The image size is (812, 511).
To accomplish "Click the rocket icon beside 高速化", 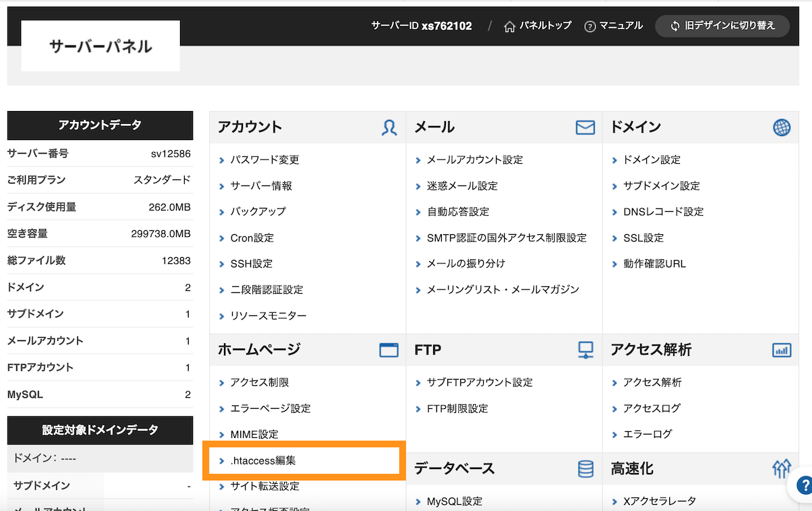I will point(782,468).
